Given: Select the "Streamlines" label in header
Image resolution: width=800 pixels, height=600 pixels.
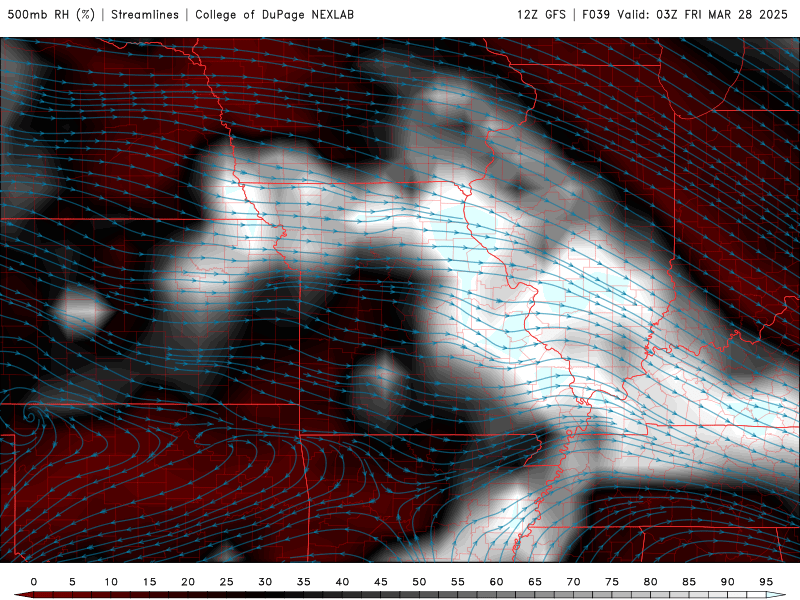Looking at the screenshot, I should pyautogui.click(x=145, y=14).
